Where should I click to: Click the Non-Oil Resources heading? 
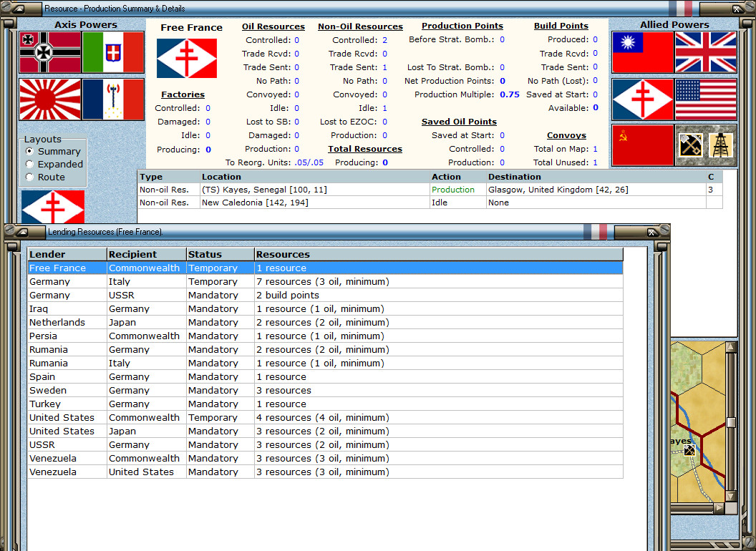[360, 26]
